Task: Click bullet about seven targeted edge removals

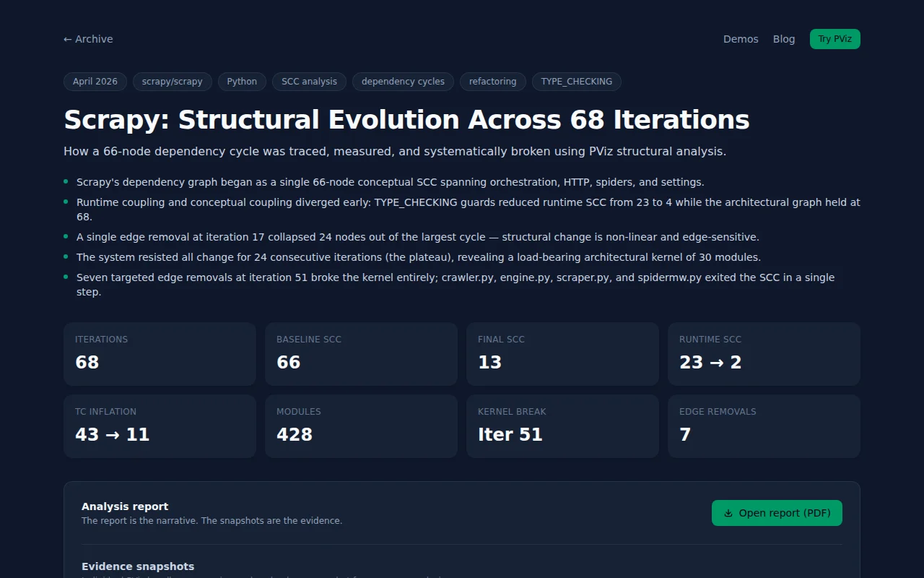Action: [x=456, y=285]
